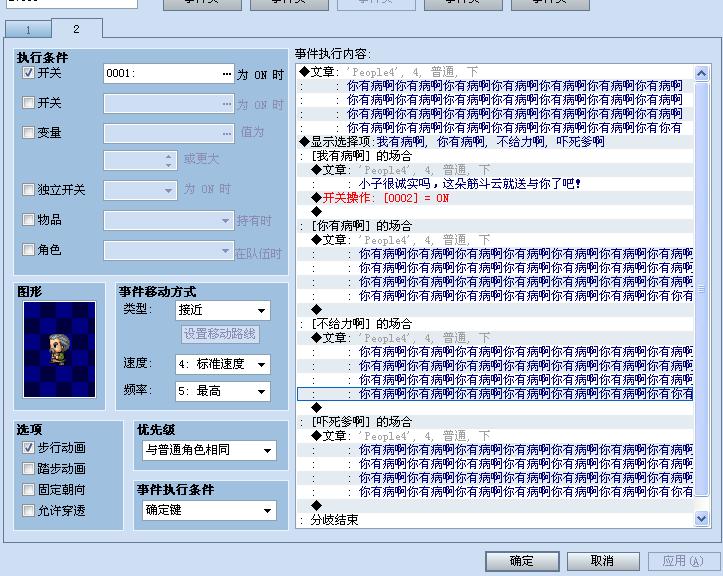Select the 文章 line under [吓死爹啊] branch
Screen dimensions: 723x576
pyautogui.click(x=496, y=436)
